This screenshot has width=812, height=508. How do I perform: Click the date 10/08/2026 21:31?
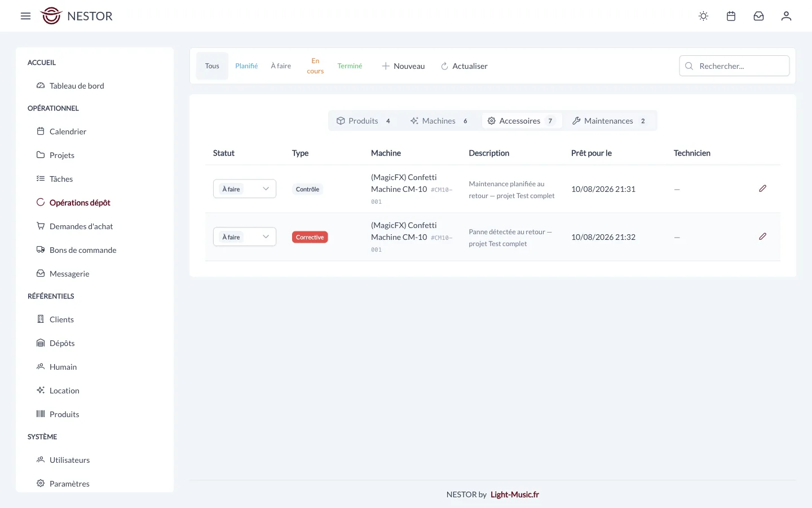point(603,189)
